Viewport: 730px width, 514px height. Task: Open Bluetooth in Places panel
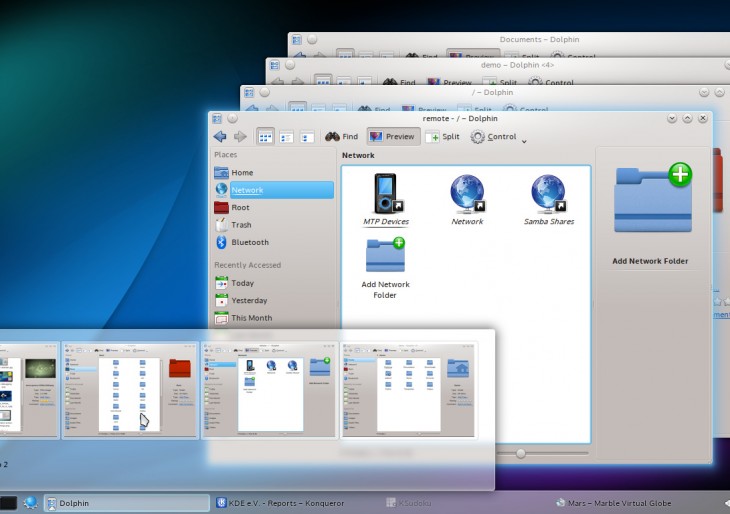pyautogui.click(x=249, y=242)
